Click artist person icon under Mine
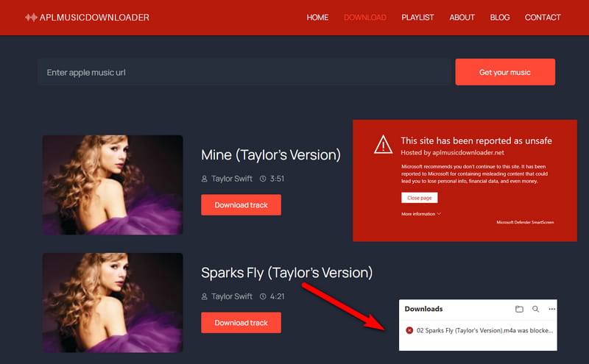 coord(205,179)
